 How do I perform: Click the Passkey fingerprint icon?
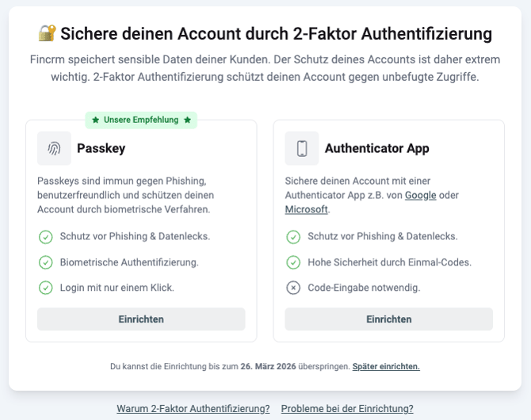click(54, 148)
